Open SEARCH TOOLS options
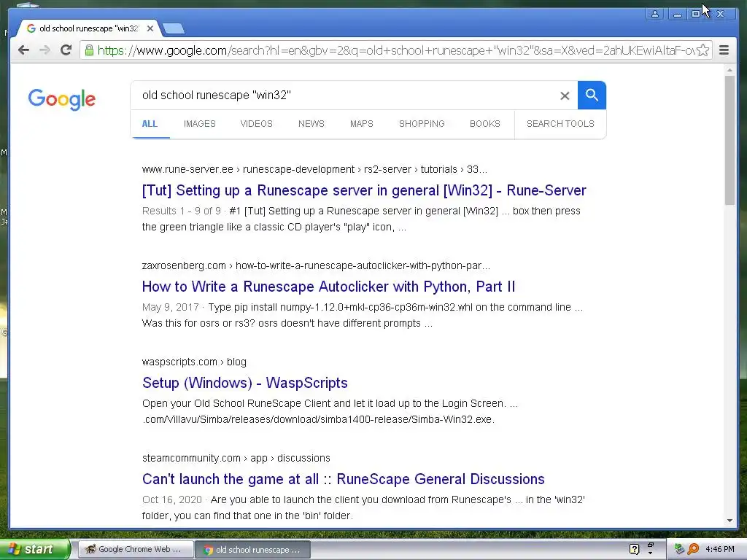 (x=560, y=124)
